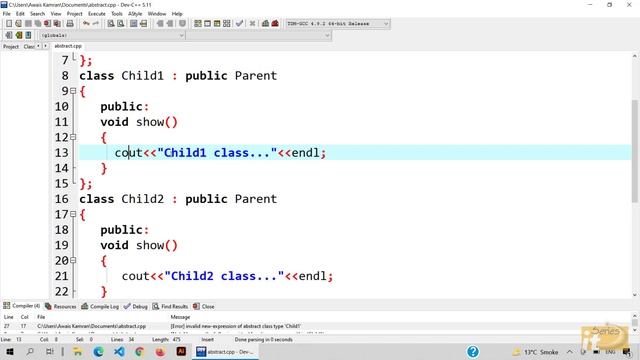Click the Compile & Run toolbar icon
The height and width of the screenshot is (360, 640).
coord(217,24)
